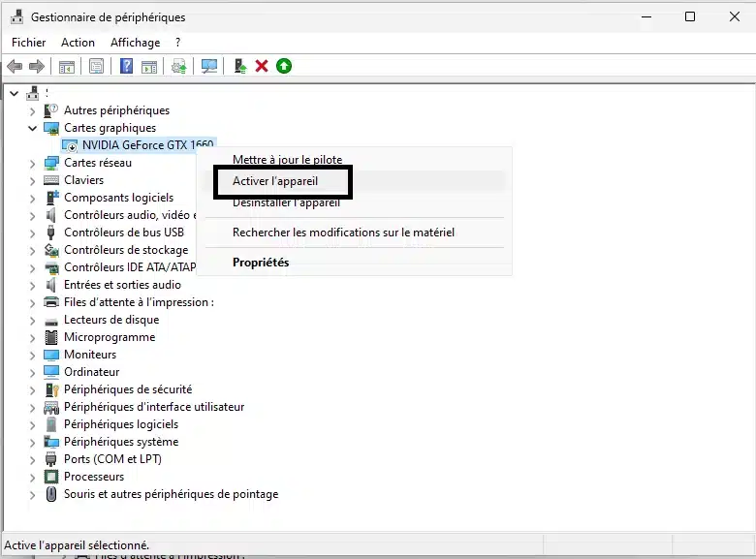
Task: Click the Processeurs CPU icon
Action: pos(51,477)
